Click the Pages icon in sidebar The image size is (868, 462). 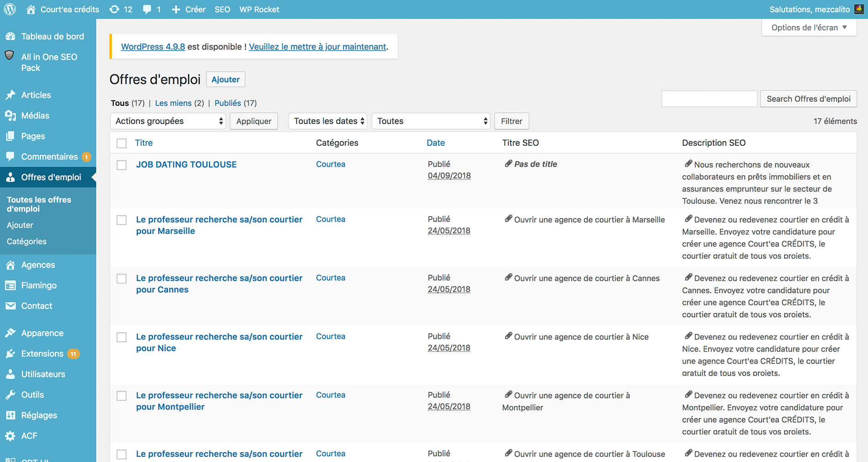(10, 136)
